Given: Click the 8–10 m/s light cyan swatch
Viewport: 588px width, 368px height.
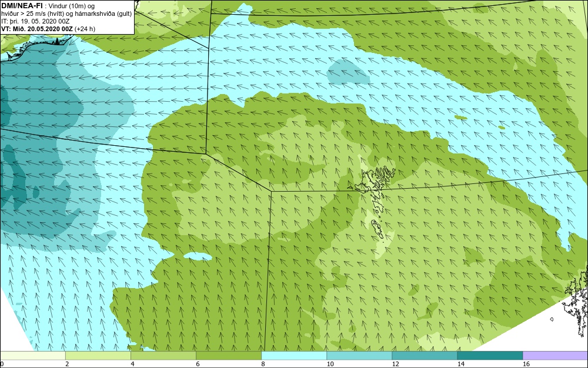Looking at the screenshot, I should point(294,356).
